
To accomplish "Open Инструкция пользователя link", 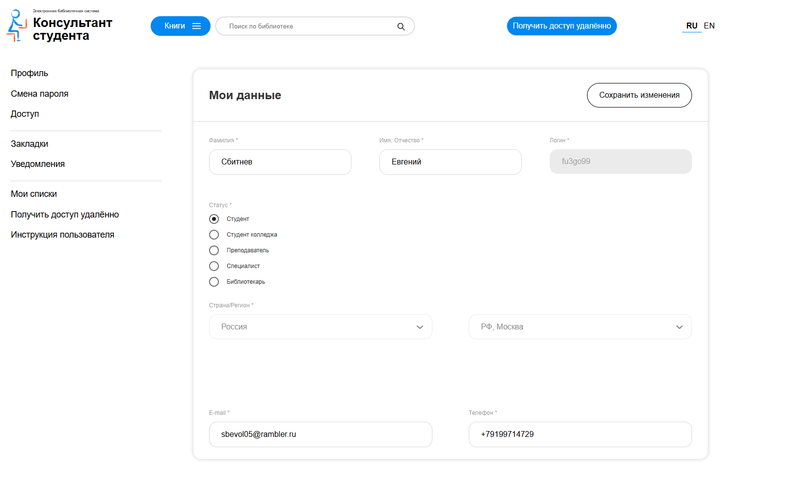I will pos(63,235).
